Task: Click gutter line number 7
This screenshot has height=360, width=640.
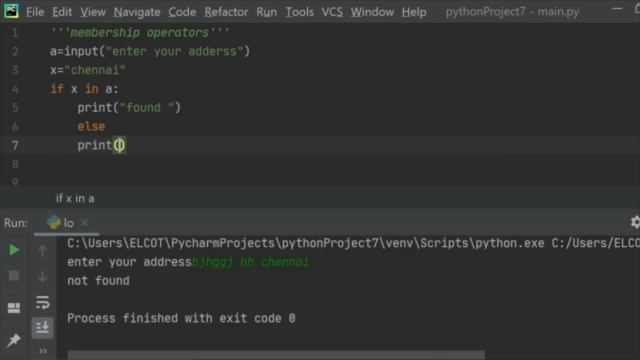Action: [x=15, y=145]
